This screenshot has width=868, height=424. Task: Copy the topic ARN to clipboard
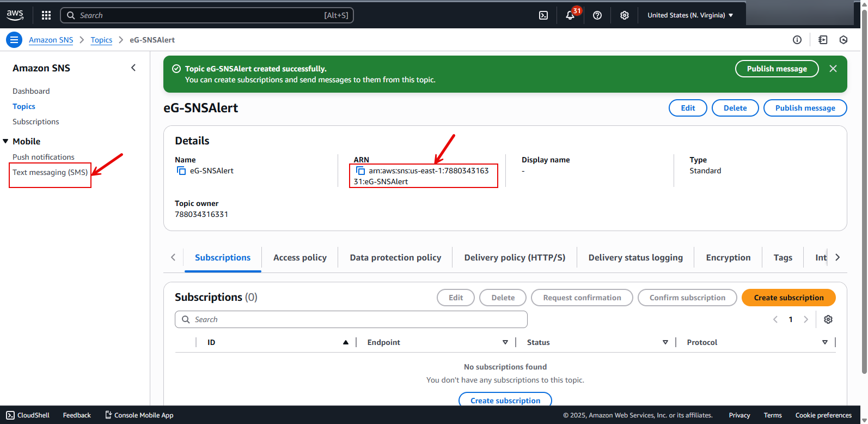pos(360,171)
